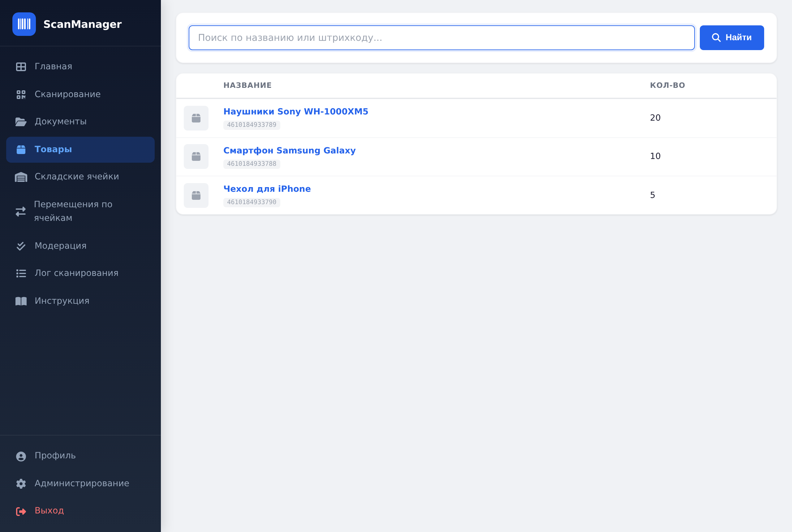Open the Главная dashboard icon
This screenshot has width=792, height=532.
click(21, 67)
